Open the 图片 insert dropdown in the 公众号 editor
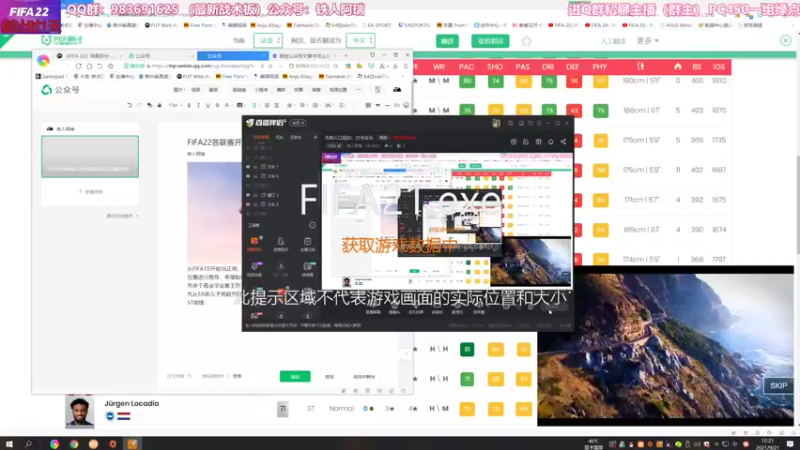 pos(178,90)
